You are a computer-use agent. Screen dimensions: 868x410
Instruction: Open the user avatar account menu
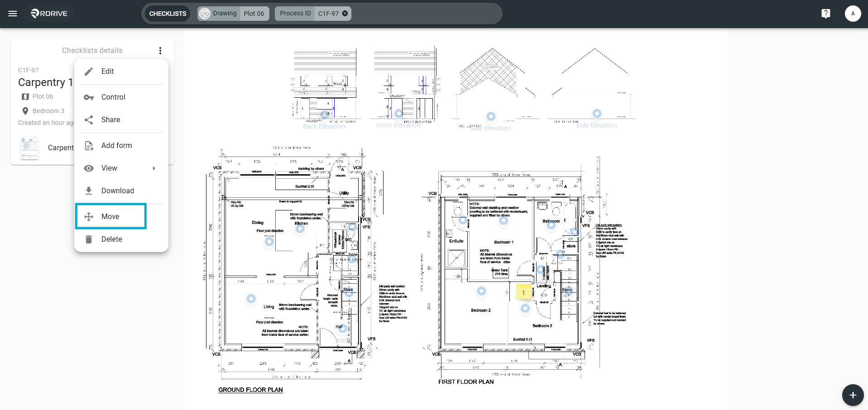tap(853, 14)
